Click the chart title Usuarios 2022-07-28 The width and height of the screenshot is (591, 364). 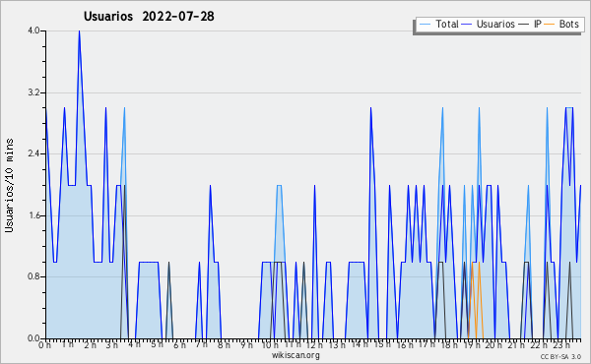pos(149,16)
